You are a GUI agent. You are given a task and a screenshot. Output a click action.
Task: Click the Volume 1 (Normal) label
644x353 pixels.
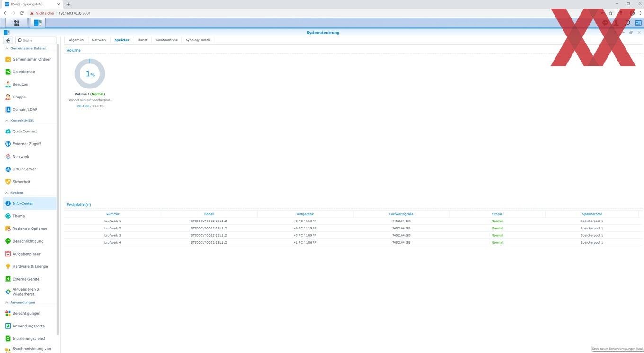point(89,94)
